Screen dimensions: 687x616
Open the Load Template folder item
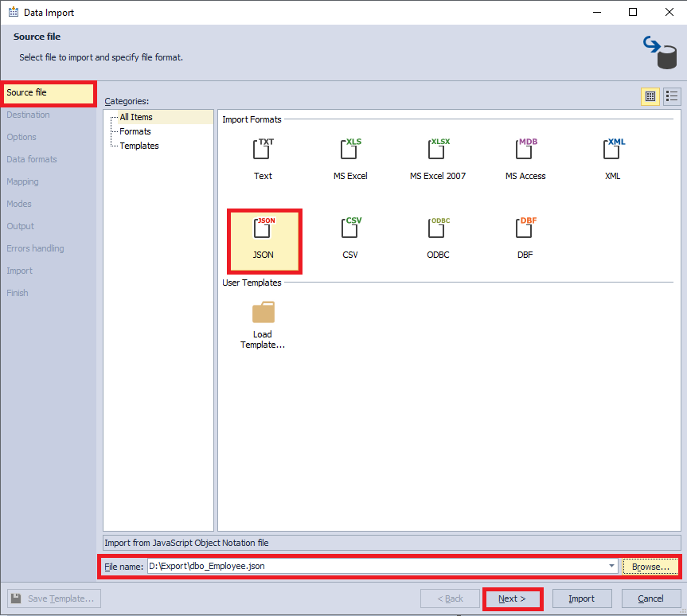click(x=263, y=325)
